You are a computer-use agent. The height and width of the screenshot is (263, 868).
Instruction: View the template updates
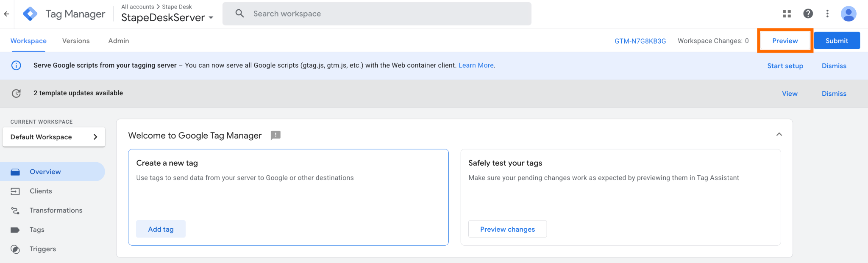click(x=790, y=94)
